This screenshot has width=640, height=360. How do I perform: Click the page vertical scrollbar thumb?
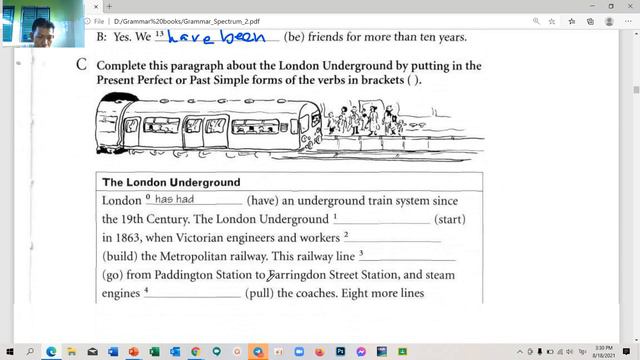point(636,90)
